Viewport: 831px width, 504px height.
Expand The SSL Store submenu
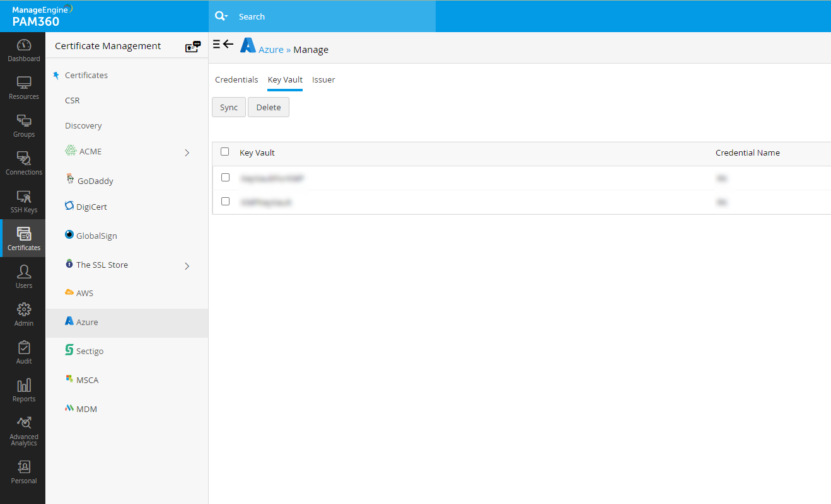tap(187, 266)
